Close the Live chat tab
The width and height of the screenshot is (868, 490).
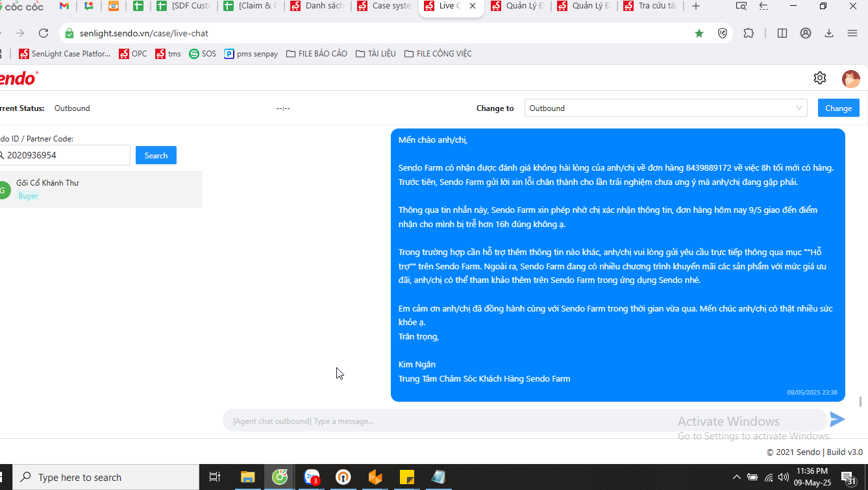(473, 6)
